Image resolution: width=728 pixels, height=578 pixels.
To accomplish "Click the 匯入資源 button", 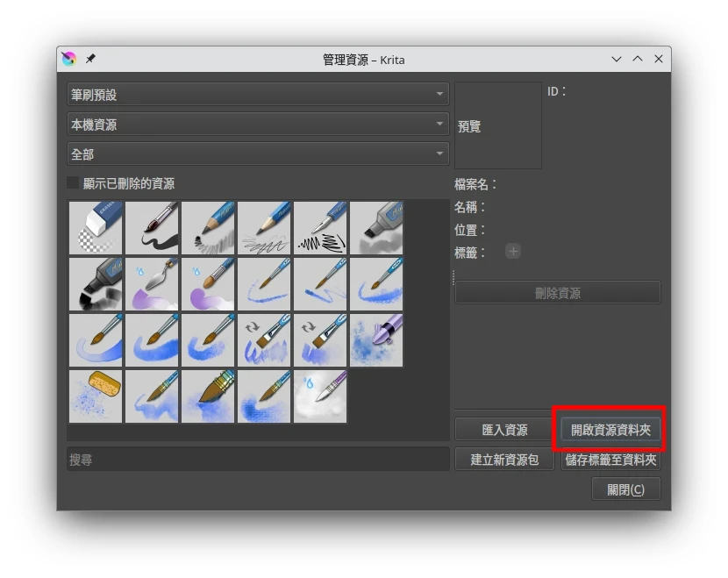I will coord(504,430).
